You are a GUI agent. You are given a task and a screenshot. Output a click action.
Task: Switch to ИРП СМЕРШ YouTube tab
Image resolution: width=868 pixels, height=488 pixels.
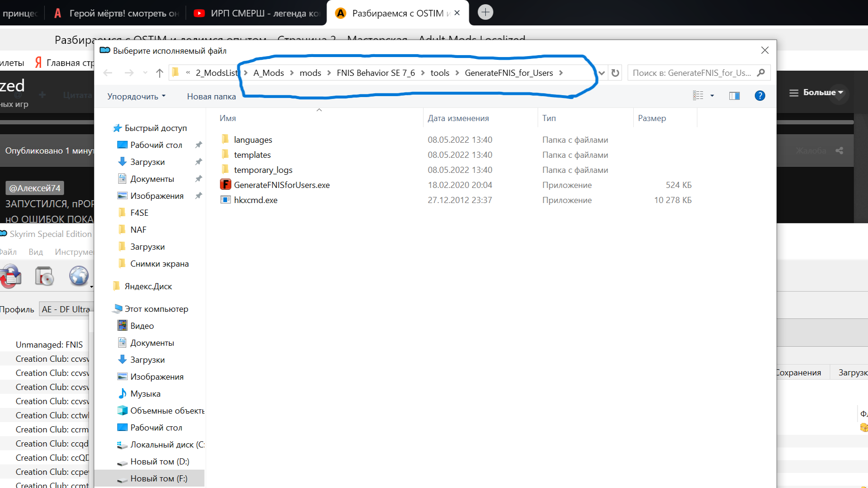[x=257, y=13]
